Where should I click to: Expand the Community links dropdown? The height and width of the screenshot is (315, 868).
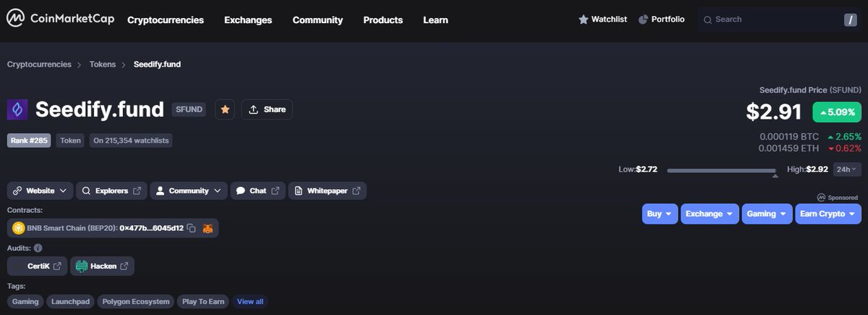(189, 191)
